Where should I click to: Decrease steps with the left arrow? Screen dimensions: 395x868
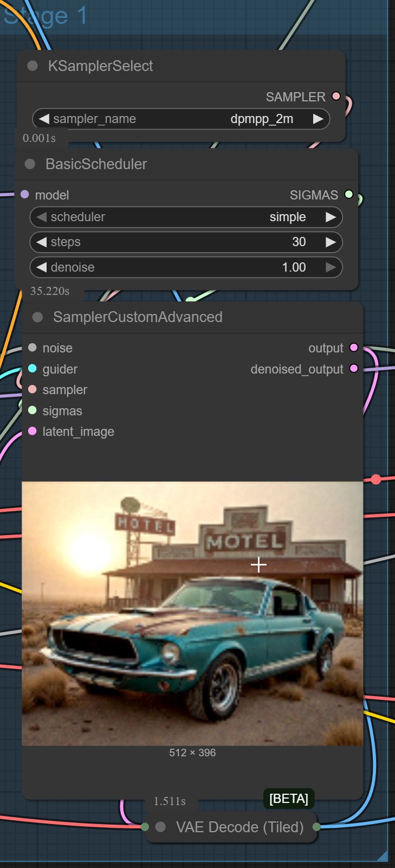(x=41, y=242)
